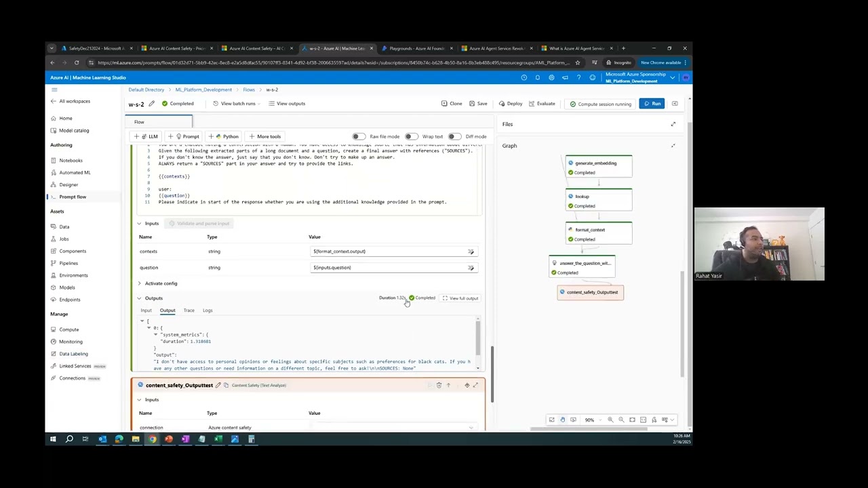
Task: Click the Run button
Action: point(652,104)
